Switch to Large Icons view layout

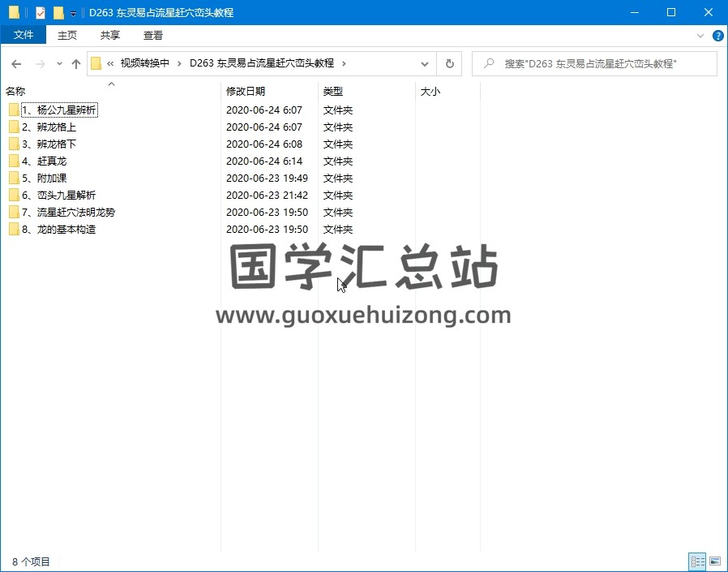[714, 561]
